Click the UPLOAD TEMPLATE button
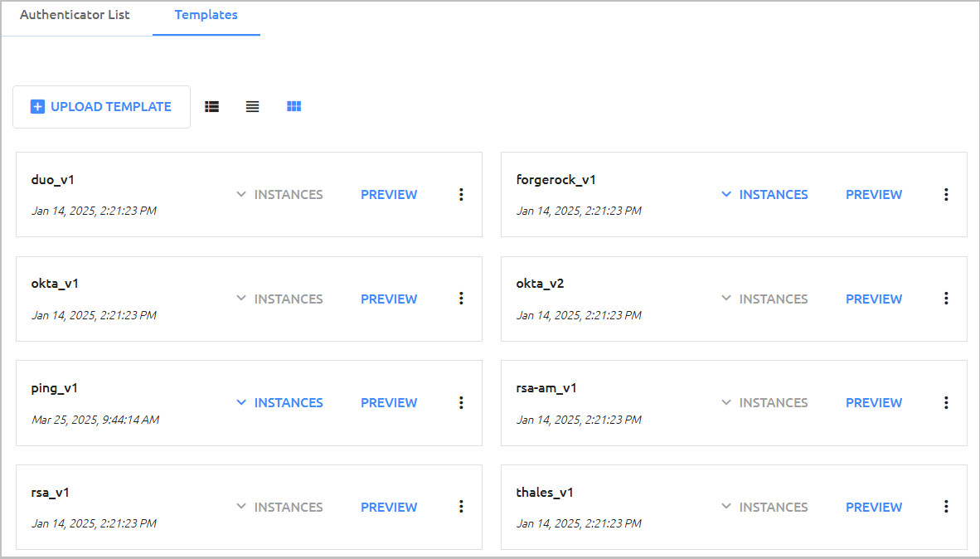This screenshot has height=559, width=980. point(101,107)
